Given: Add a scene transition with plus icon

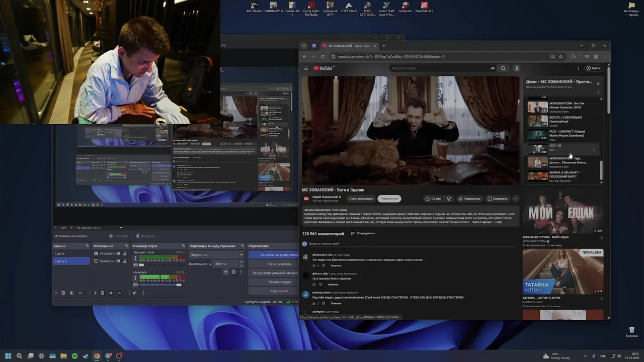Looking at the screenshot, I should (x=225, y=271).
